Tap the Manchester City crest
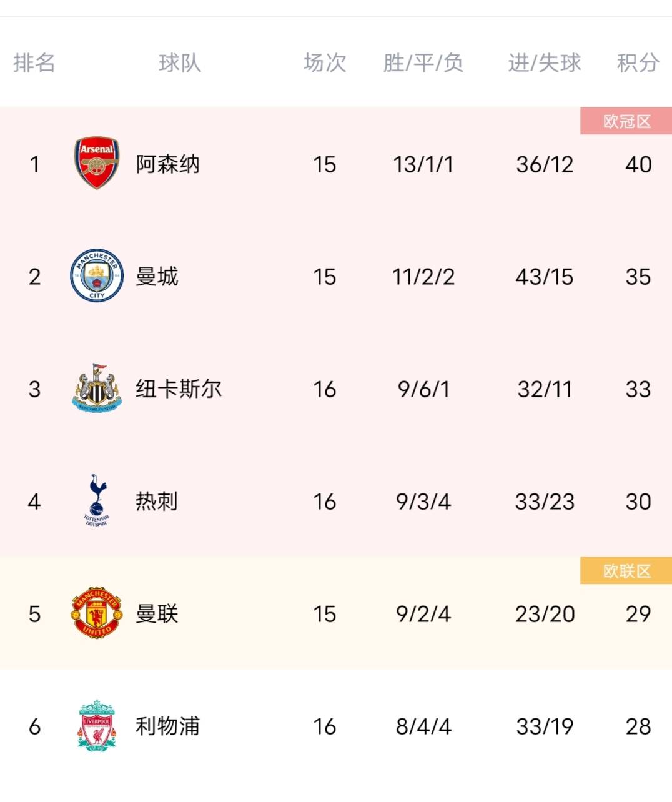Screen dimensions: 672x802 pos(97,276)
